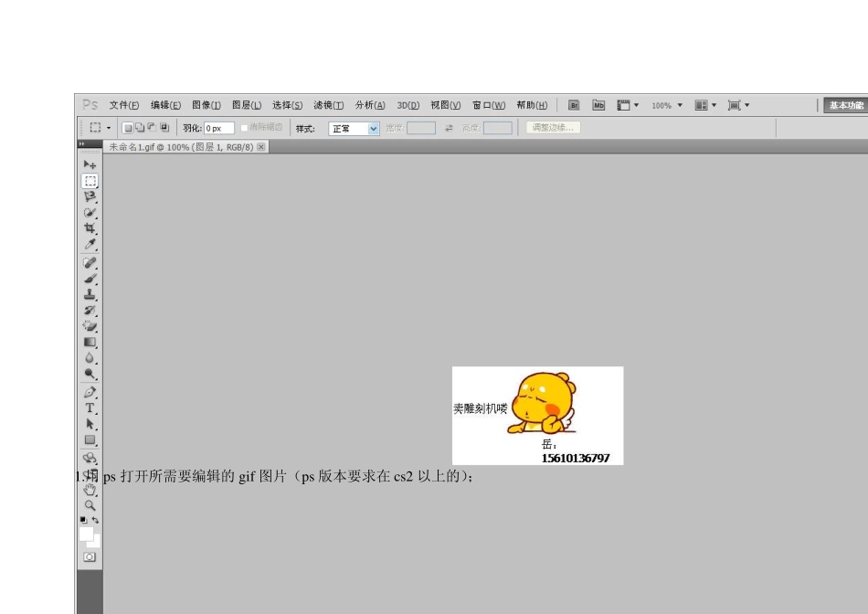
Task: Choose New selection mode
Action: (128, 128)
